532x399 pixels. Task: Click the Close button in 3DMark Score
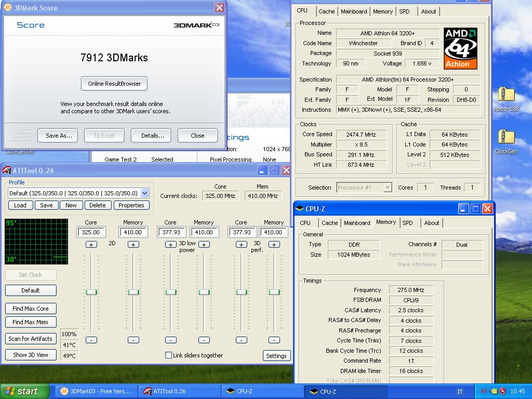click(198, 136)
